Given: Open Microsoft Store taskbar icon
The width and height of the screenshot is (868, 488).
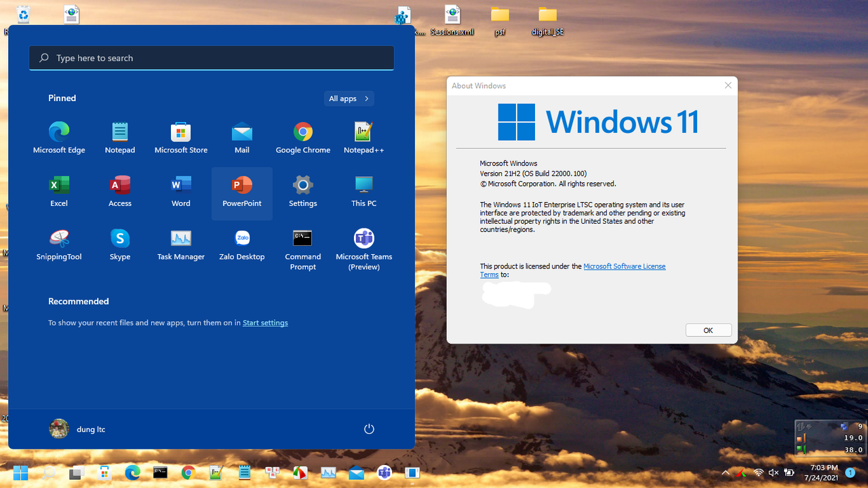Looking at the screenshot, I should pyautogui.click(x=104, y=472).
